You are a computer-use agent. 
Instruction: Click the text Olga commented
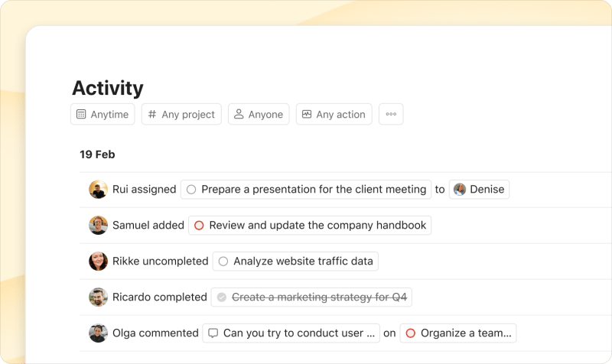pyautogui.click(x=155, y=333)
